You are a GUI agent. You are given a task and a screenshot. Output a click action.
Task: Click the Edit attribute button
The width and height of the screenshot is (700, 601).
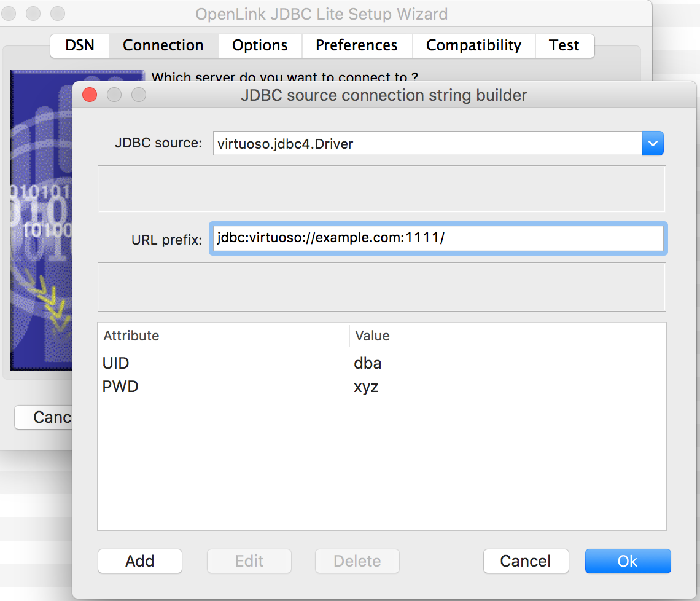249,561
